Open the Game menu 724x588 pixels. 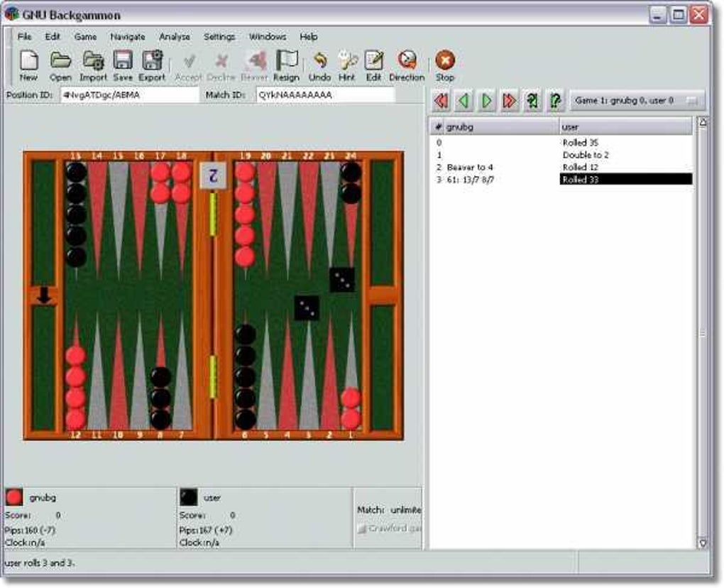[85, 36]
